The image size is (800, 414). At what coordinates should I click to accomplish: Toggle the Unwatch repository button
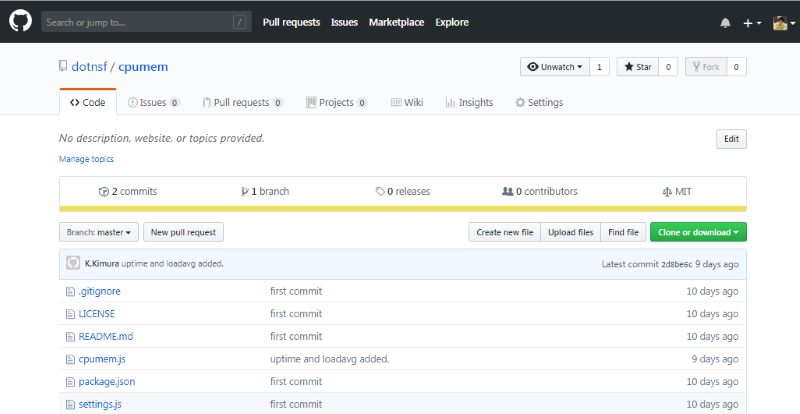(553, 67)
